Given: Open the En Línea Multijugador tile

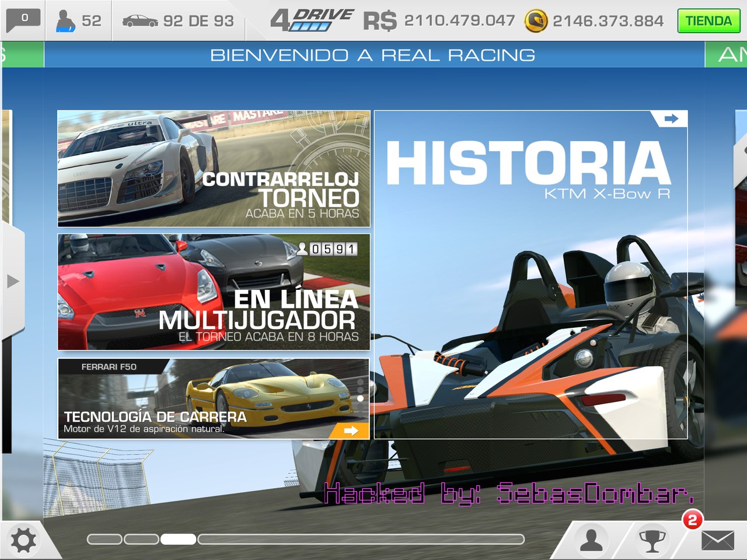Looking at the screenshot, I should coord(214,292).
